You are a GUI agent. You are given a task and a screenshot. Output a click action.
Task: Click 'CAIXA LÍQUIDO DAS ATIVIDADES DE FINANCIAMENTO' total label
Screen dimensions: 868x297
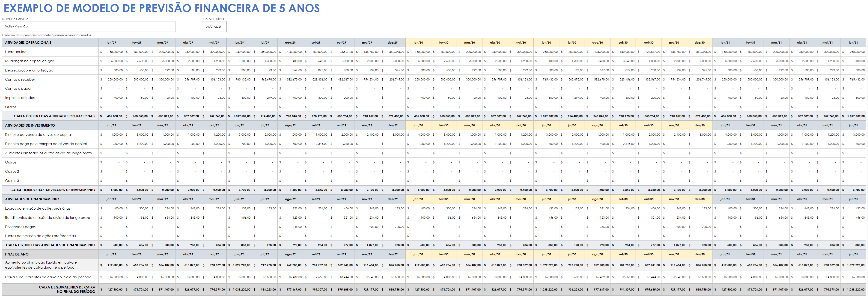coord(51,245)
